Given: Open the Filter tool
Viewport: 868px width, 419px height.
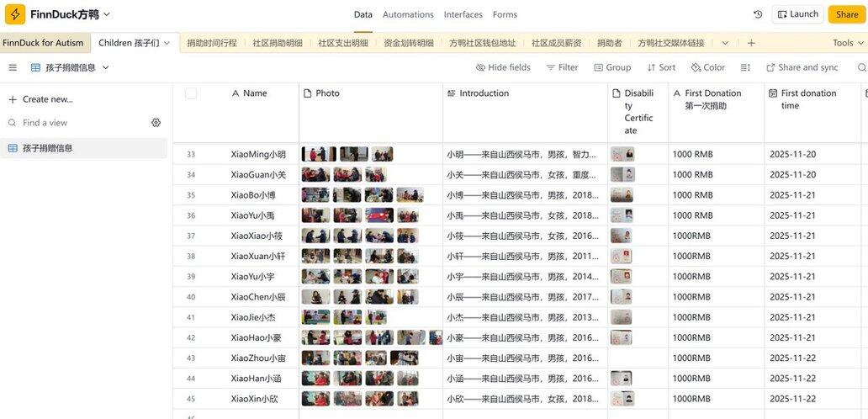Looking at the screenshot, I should (562, 67).
